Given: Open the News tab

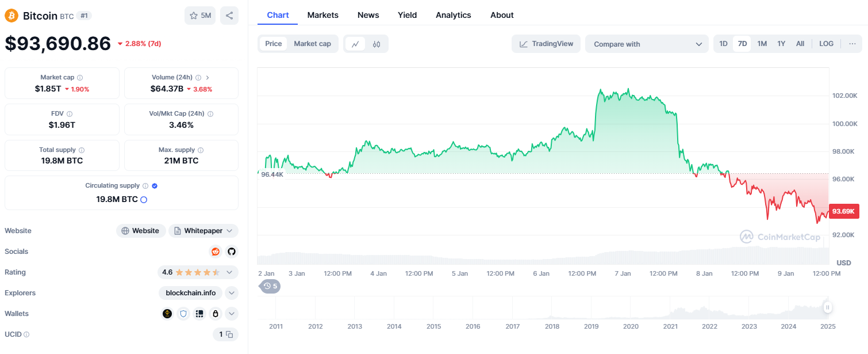Looking at the screenshot, I should [368, 15].
